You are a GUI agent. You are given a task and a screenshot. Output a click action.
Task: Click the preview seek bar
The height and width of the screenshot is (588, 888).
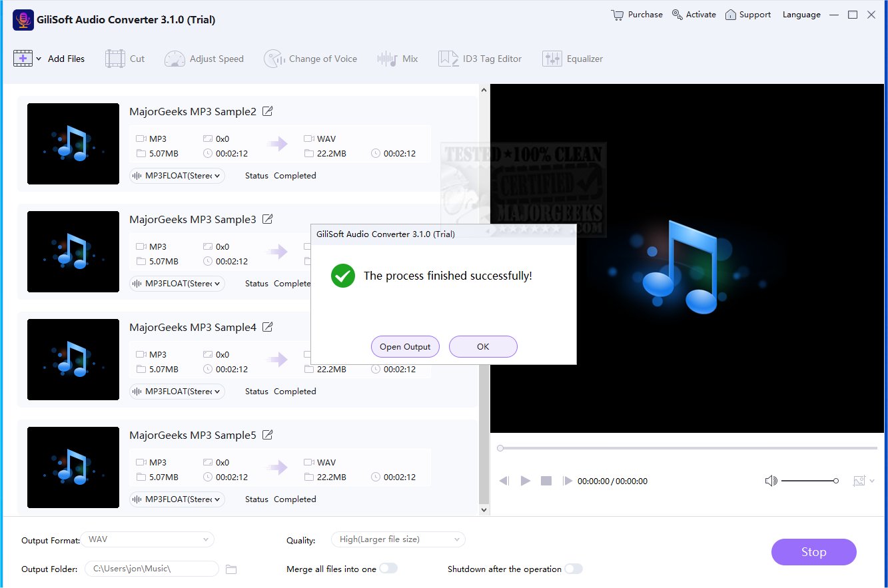tap(687, 448)
